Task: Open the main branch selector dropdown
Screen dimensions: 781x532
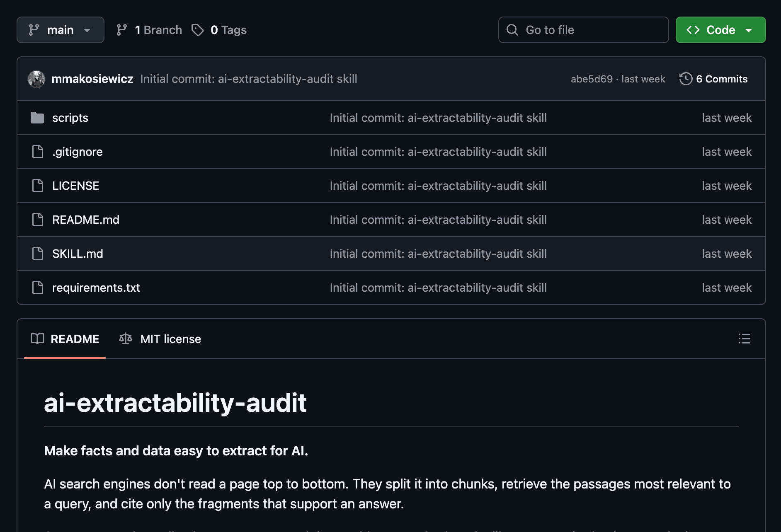Action: 61,30
